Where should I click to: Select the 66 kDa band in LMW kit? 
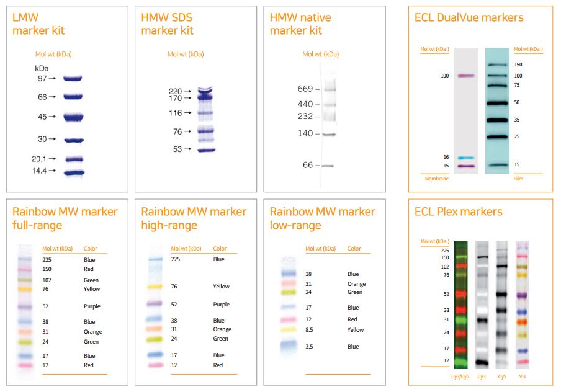click(x=73, y=97)
